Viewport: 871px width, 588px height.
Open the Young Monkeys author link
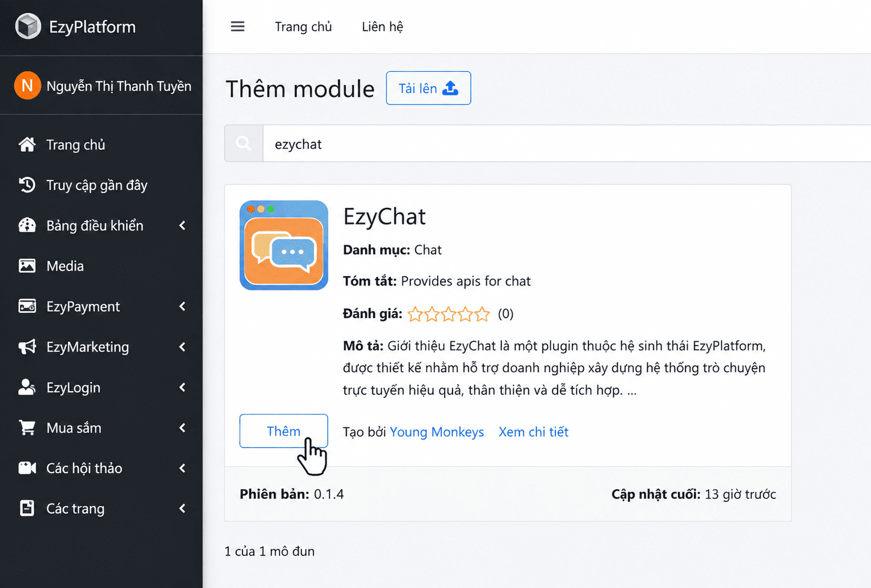(437, 432)
